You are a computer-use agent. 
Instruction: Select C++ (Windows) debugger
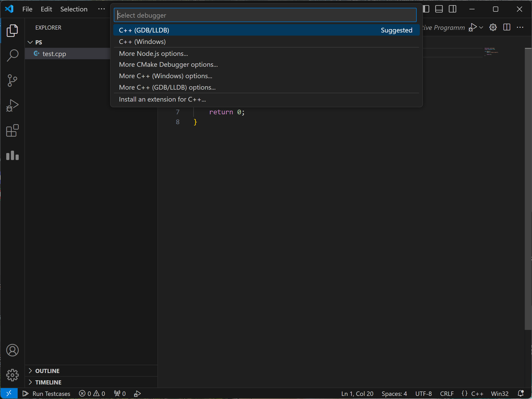point(266,42)
